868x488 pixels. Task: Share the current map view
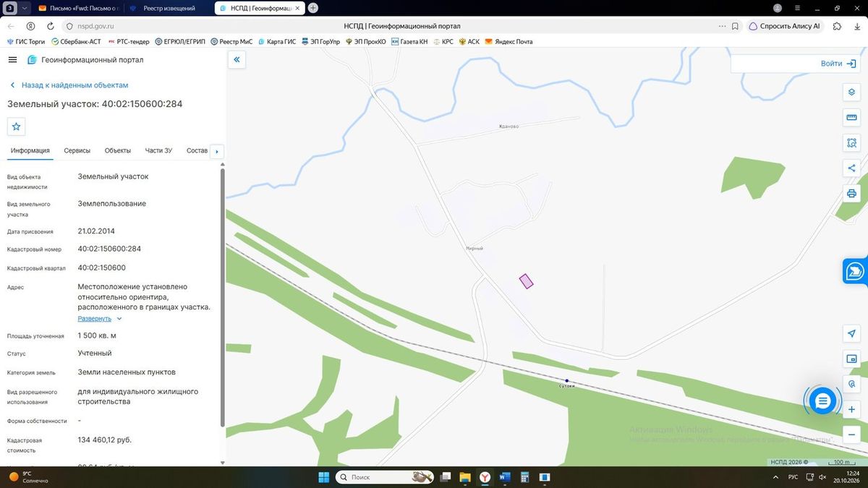(x=851, y=168)
